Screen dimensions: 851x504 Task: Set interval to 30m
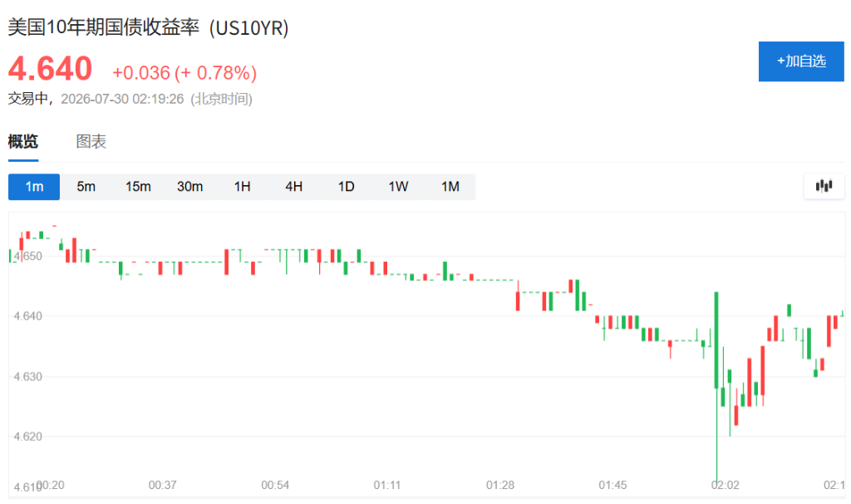pyautogui.click(x=190, y=187)
